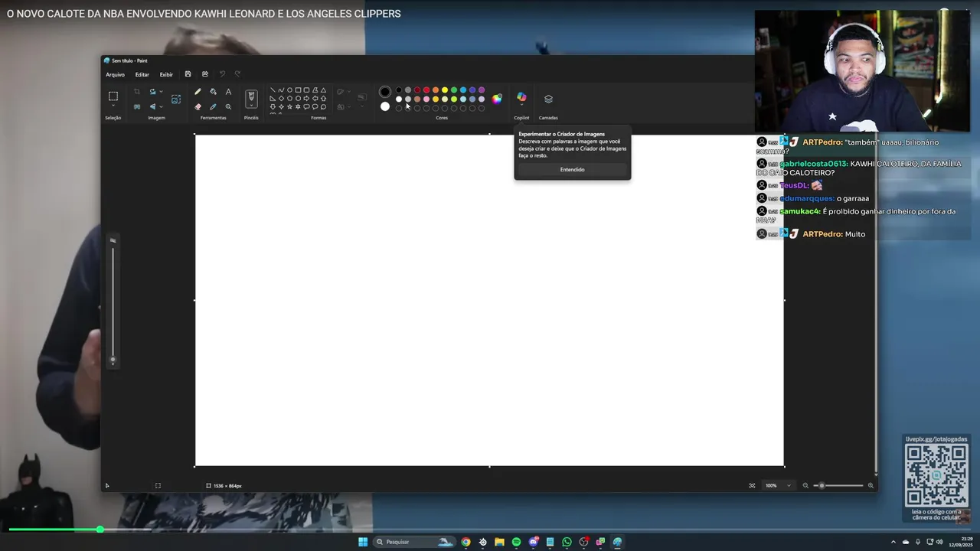
Task: Select the Magnifier zoom tool
Action: pos(228,106)
